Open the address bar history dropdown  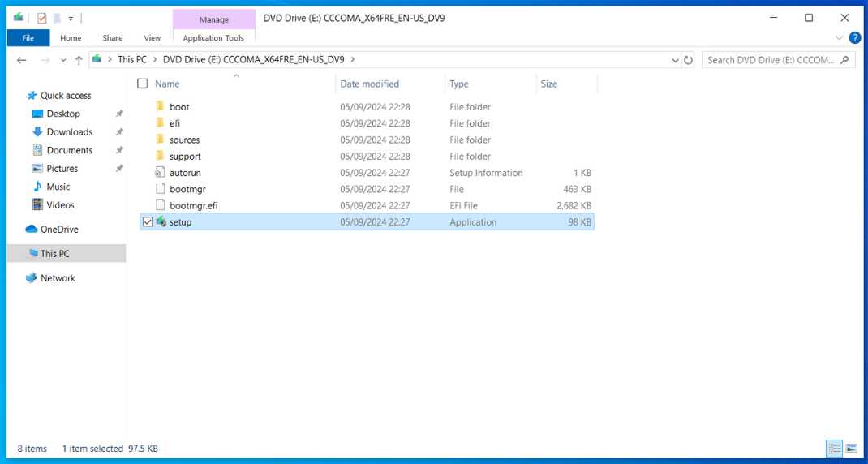675,60
